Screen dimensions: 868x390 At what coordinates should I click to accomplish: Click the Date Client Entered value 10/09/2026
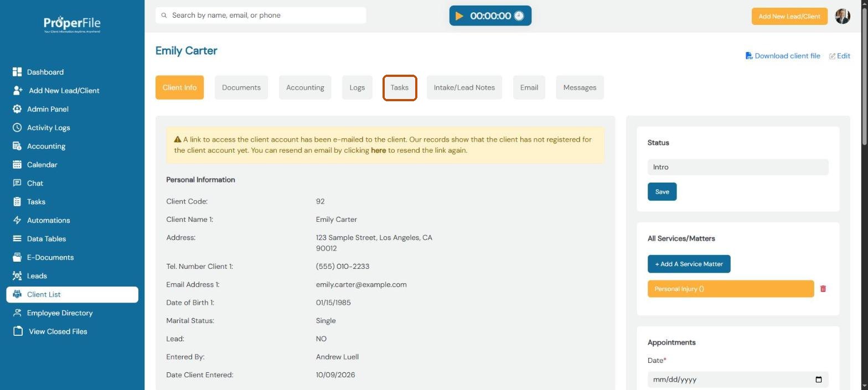pyautogui.click(x=335, y=375)
